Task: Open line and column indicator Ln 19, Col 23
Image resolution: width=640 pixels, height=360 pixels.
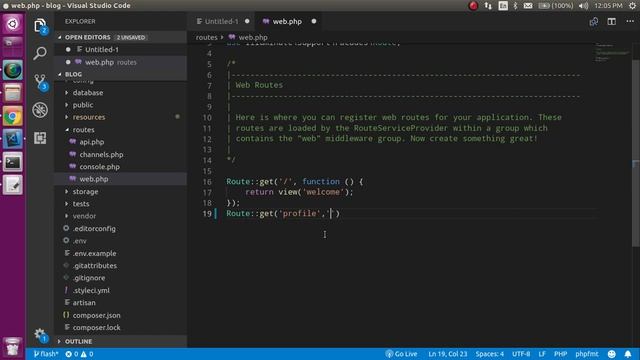Action: click(447, 354)
